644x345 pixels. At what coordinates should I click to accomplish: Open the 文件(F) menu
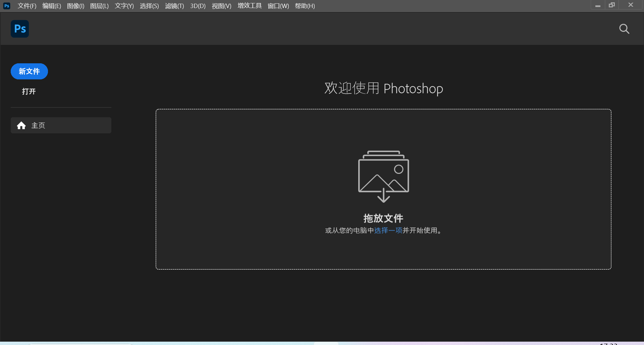(27, 6)
